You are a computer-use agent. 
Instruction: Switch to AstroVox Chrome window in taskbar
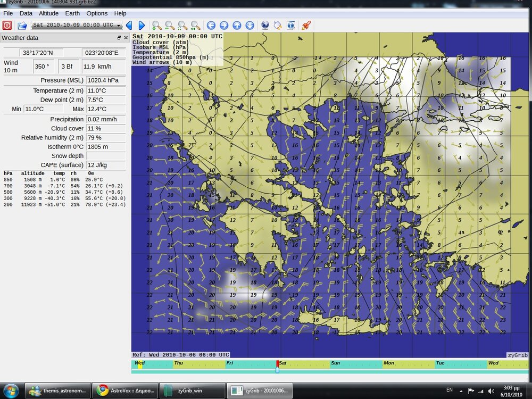pyautogui.click(x=125, y=391)
